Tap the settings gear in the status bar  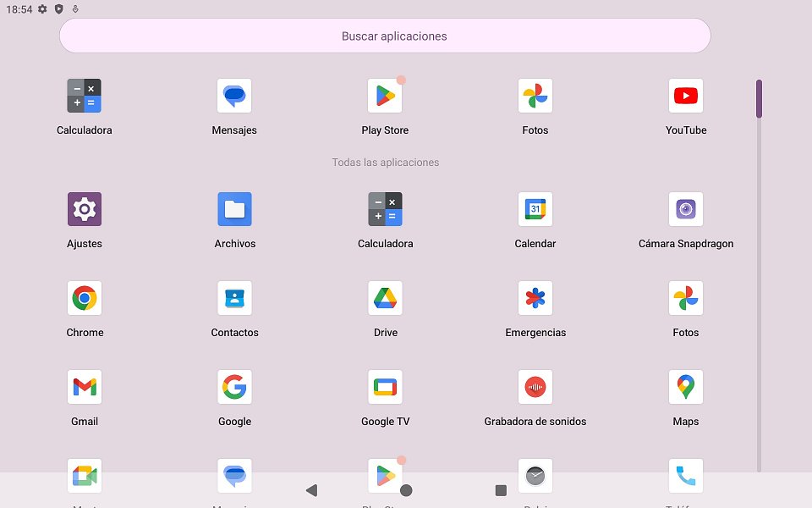[x=42, y=8]
